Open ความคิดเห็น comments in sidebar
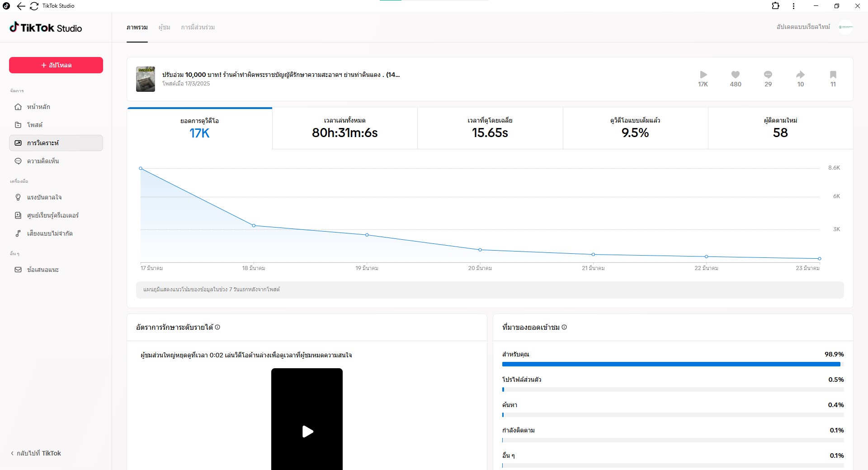The width and height of the screenshot is (868, 470). click(x=42, y=161)
